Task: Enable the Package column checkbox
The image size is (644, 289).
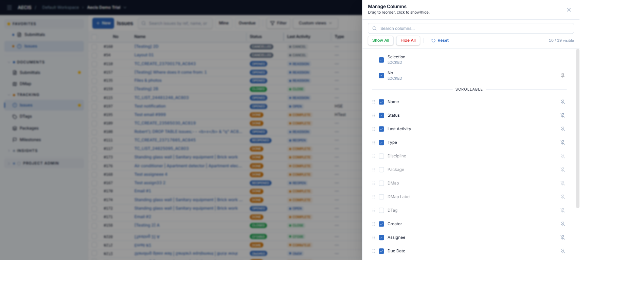Action: coord(381,170)
